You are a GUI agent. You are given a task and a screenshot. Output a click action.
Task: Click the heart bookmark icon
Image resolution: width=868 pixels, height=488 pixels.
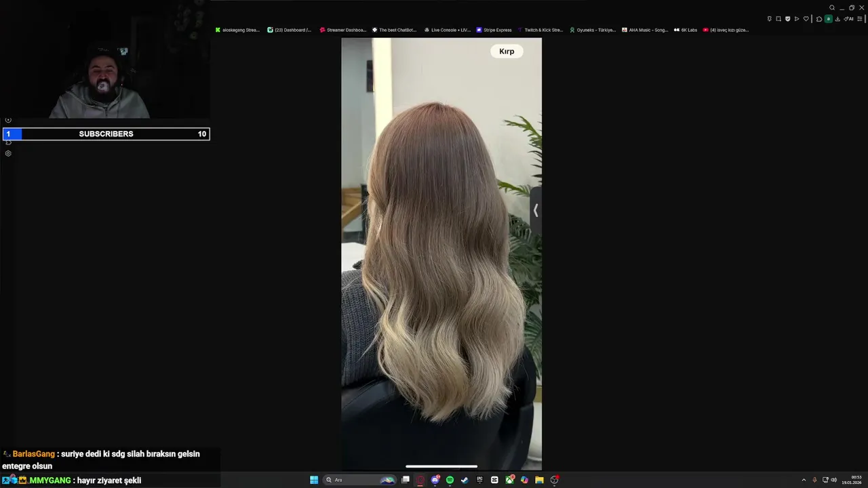(x=806, y=19)
